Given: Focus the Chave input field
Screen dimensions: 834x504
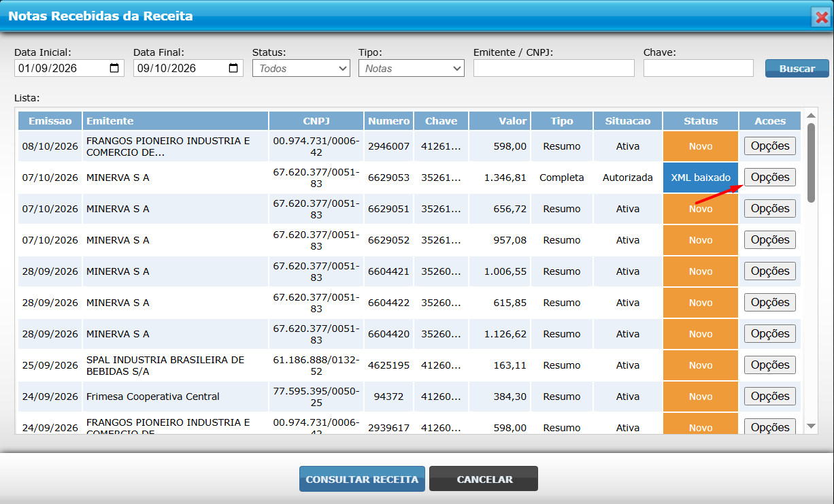Looking at the screenshot, I should coord(699,68).
